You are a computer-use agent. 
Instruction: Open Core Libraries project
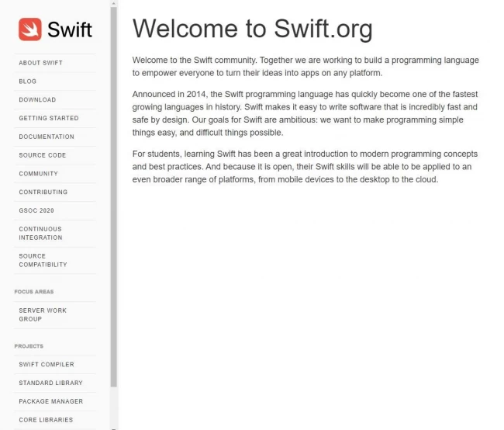[46, 420]
